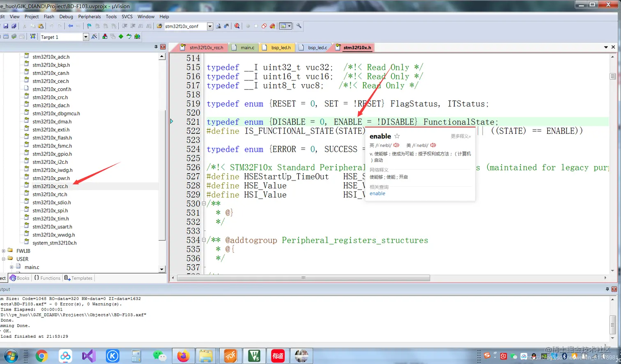Screen dimensions: 621x364
Task: Switch to the Books panel tab
Action: (20, 278)
